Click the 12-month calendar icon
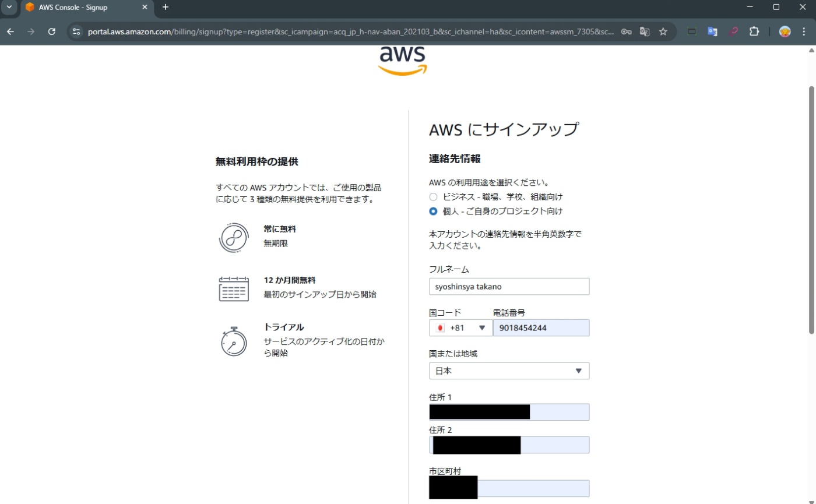Viewport: 816px width, 504px height. coord(234,288)
